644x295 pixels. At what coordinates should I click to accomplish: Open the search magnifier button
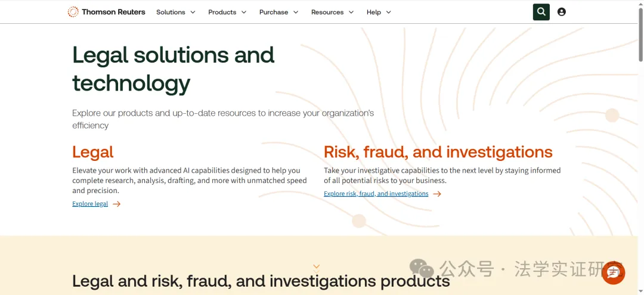pyautogui.click(x=541, y=12)
